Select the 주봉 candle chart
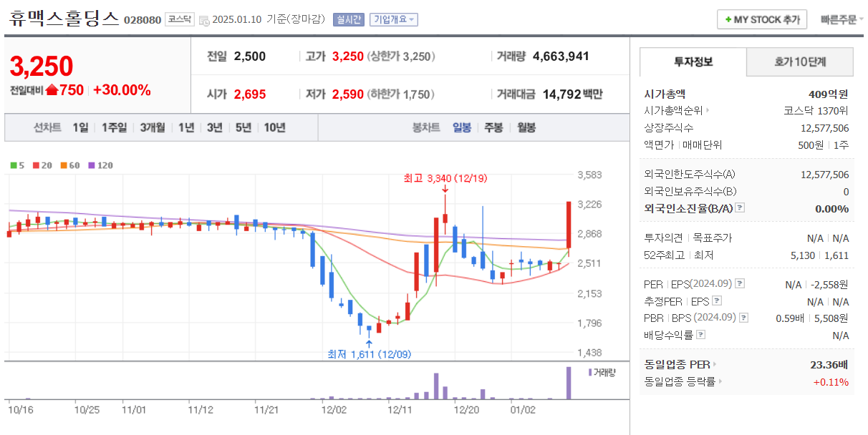 pyautogui.click(x=493, y=127)
